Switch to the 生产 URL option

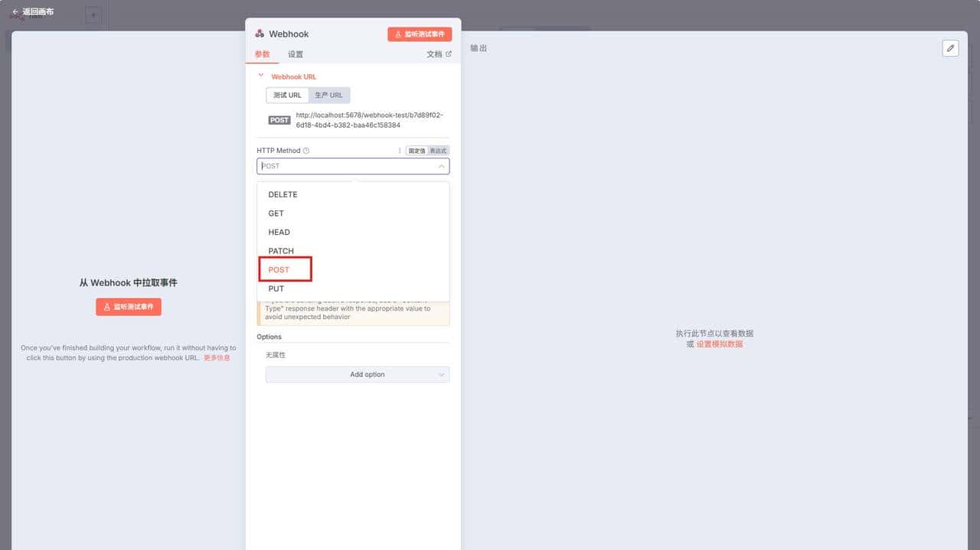(x=328, y=95)
